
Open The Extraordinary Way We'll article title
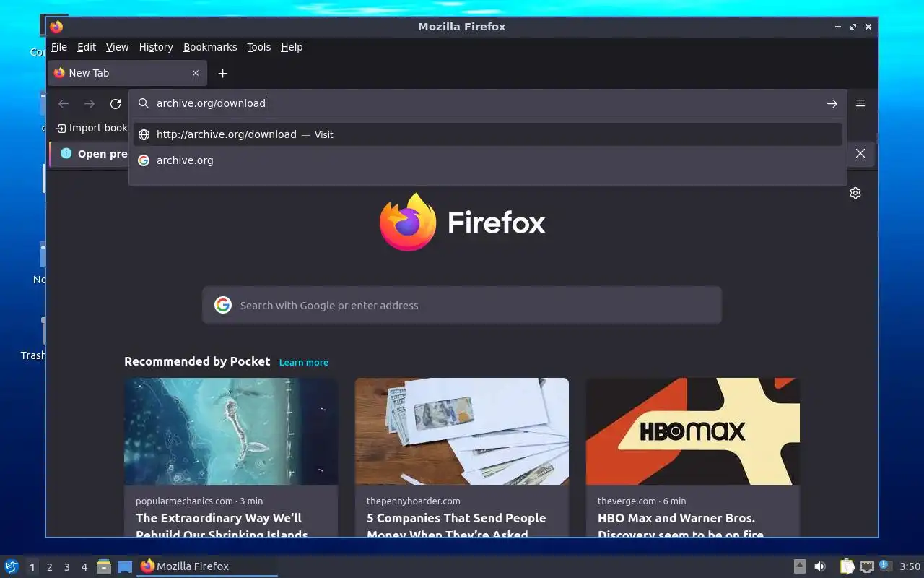pos(222,526)
